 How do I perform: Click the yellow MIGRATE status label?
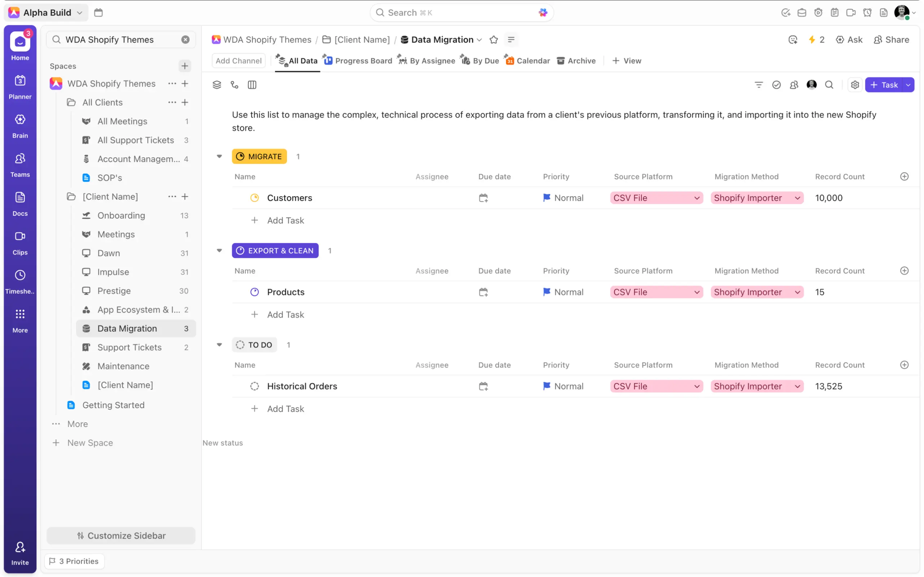coord(259,156)
